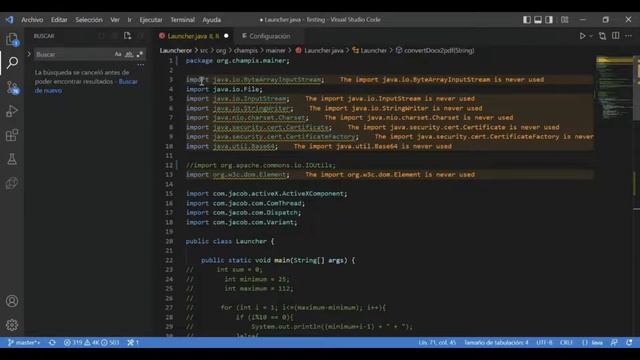Open errors and warnings count in status bar
Screen dimensions: 640x360
coord(91,342)
